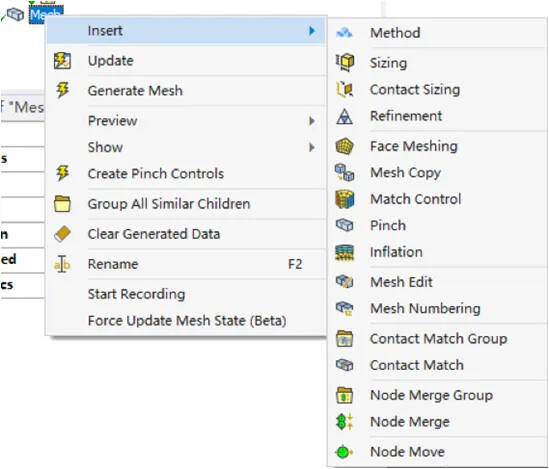Expand the Show submenu arrow

click(x=312, y=147)
